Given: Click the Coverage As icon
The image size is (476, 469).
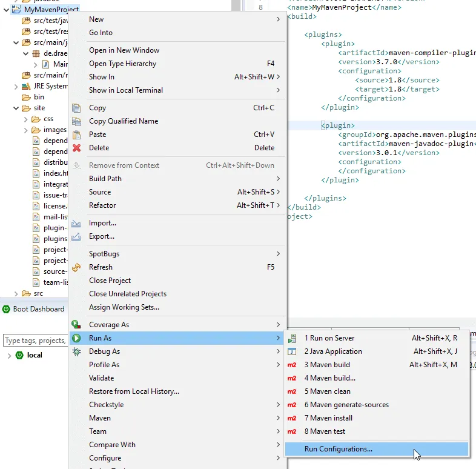Looking at the screenshot, I should pos(76,325).
